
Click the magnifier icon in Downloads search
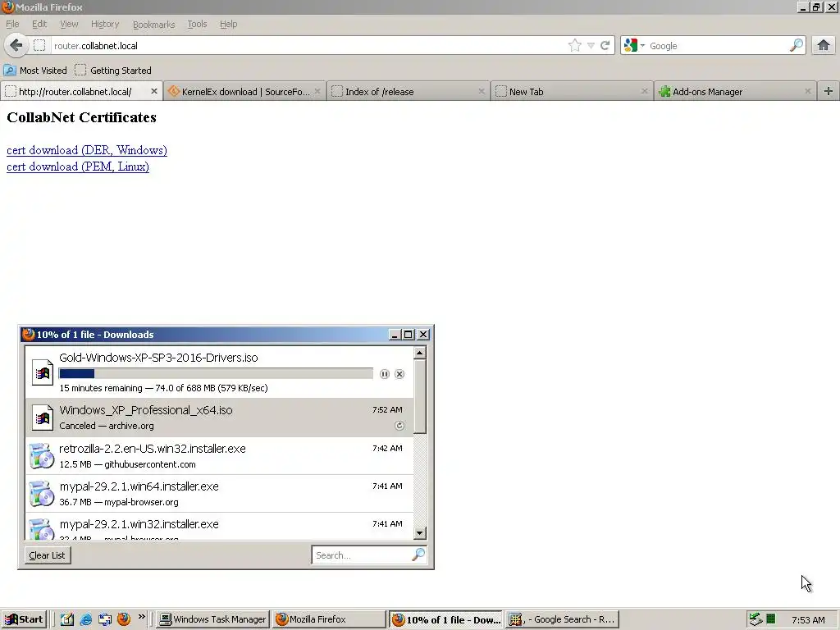418,555
